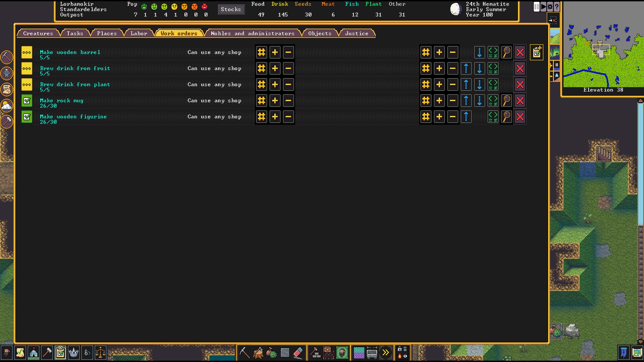Switch to the Tasks tab
The height and width of the screenshot is (362, 644).
coord(75,33)
